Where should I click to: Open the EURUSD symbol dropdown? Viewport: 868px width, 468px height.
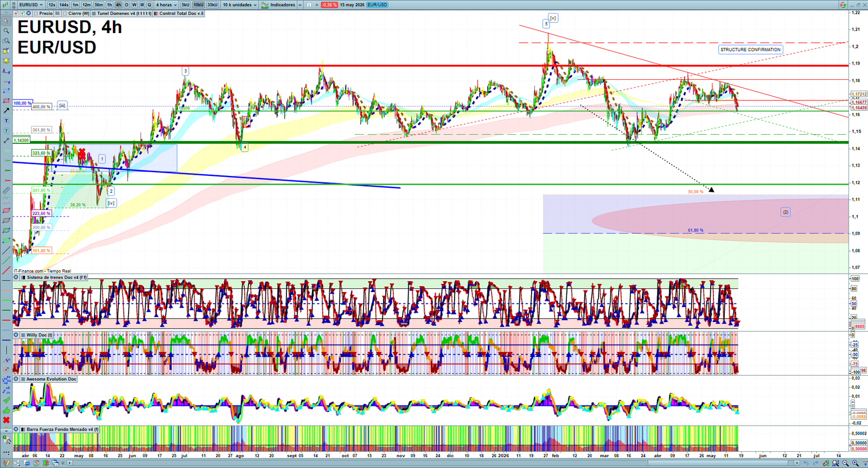point(30,5)
